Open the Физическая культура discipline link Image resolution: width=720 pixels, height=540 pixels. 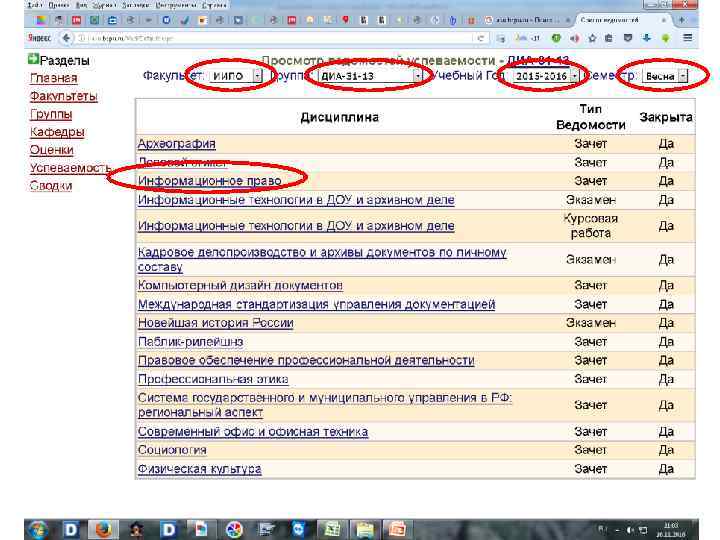click(200, 469)
